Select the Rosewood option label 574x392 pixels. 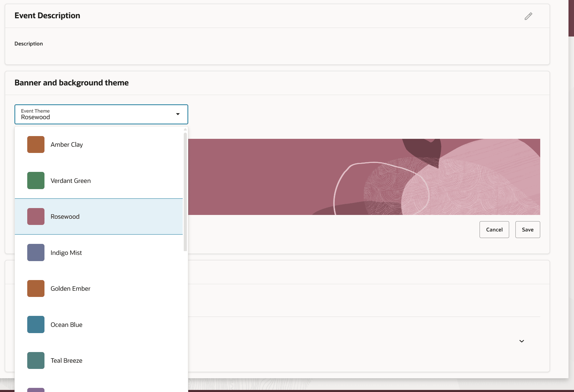[x=65, y=216]
